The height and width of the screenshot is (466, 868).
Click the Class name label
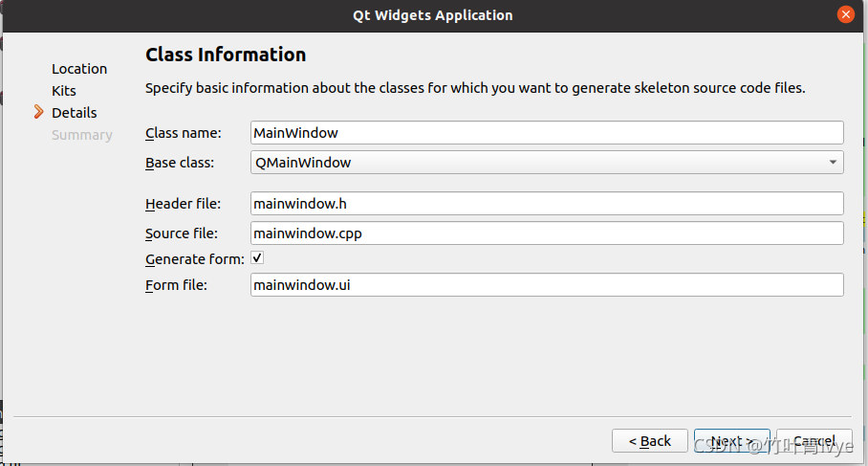click(x=183, y=133)
